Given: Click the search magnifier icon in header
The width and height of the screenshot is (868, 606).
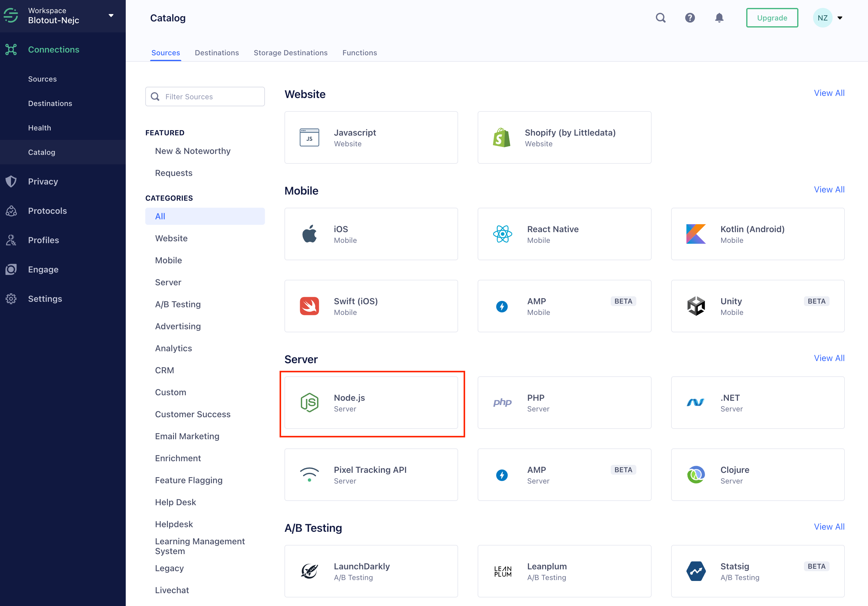Looking at the screenshot, I should (660, 18).
